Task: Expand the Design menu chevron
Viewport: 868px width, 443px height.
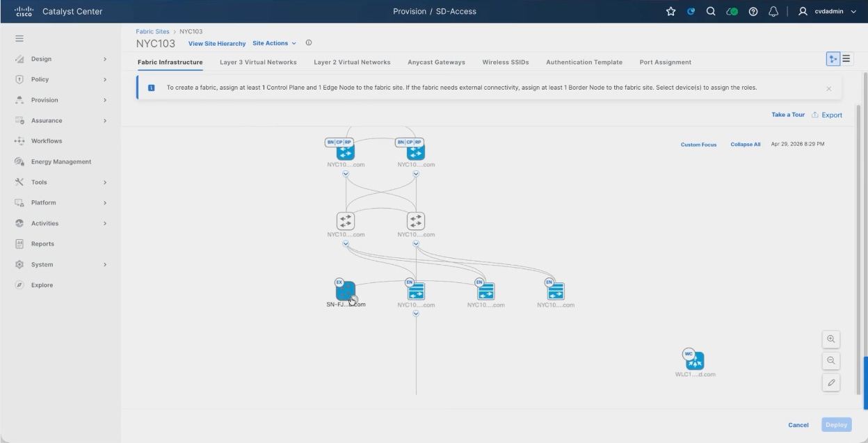Action: pos(105,59)
